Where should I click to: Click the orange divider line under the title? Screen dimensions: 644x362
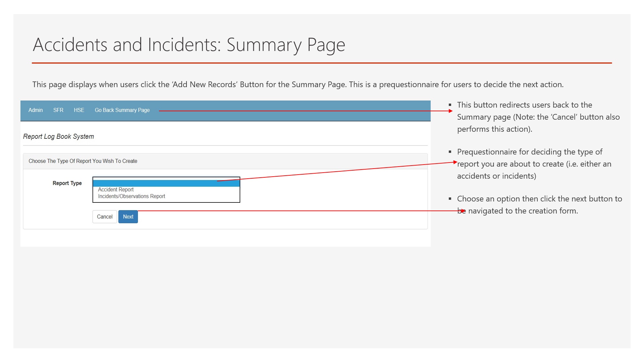322,63
